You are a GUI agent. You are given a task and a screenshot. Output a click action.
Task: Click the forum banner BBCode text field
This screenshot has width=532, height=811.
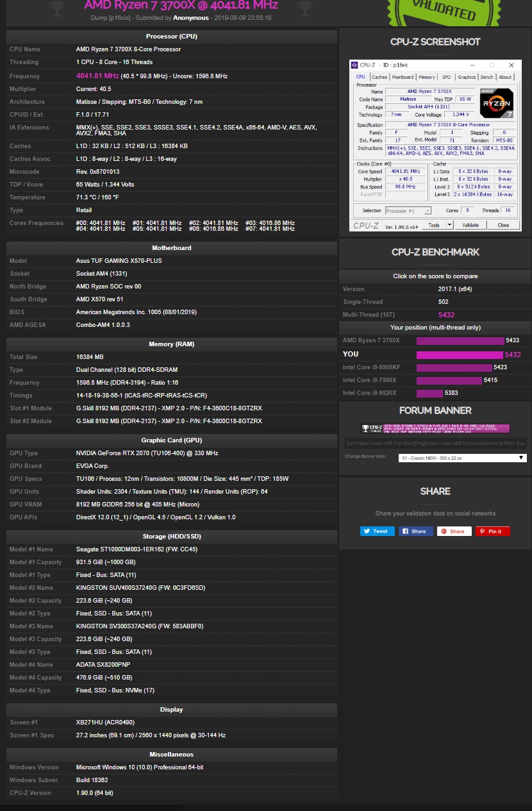point(435,442)
